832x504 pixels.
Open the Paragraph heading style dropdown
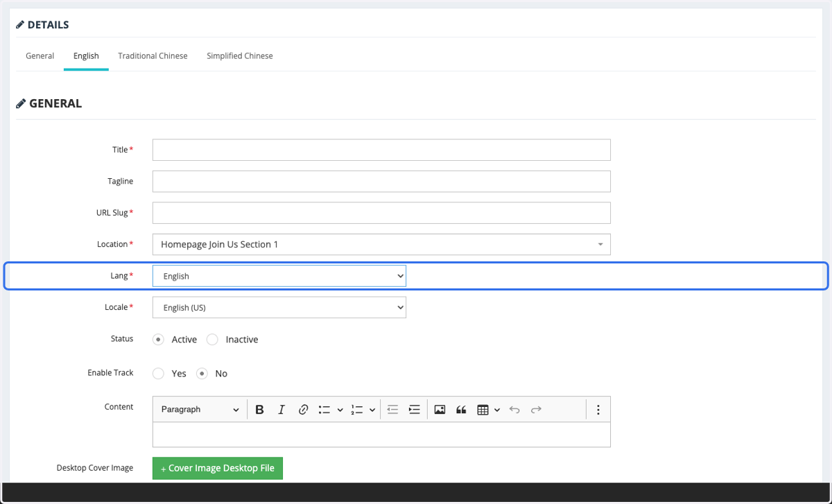[200, 410]
